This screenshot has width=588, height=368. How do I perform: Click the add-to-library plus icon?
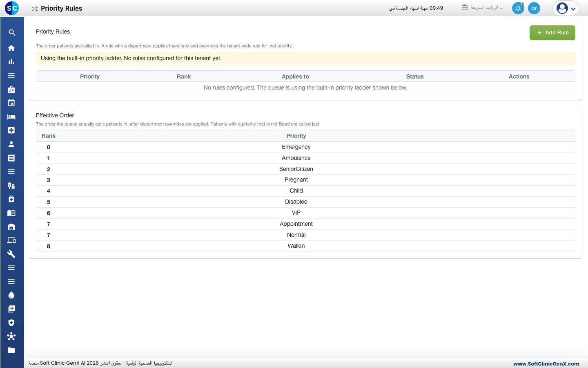[11, 309]
